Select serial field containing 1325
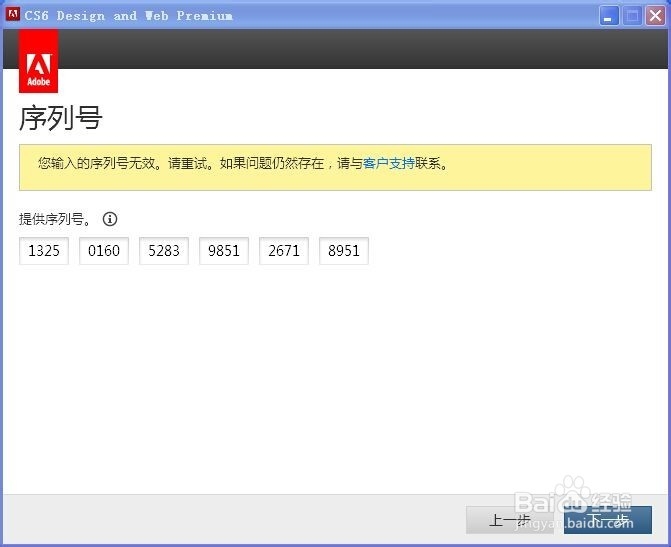Viewport: 671px width, 547px height. pos(44,251)
